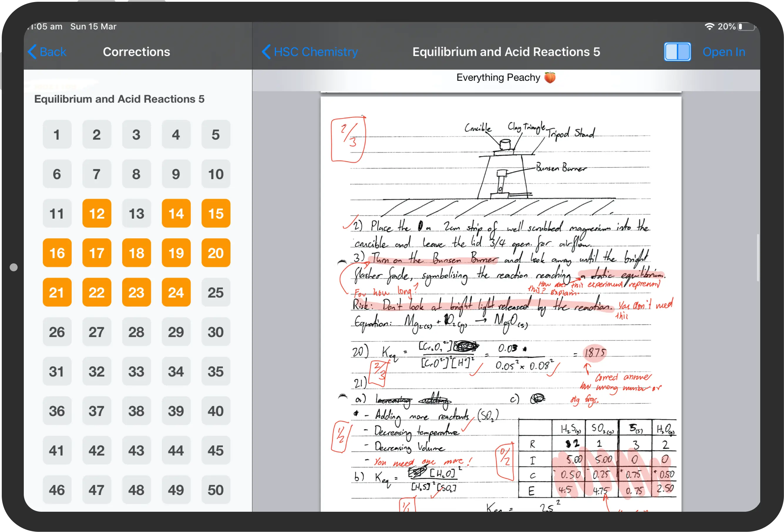
Task: Tap the peach emoji in the banner
Action: pyautogui.click(x=550, y=77)
